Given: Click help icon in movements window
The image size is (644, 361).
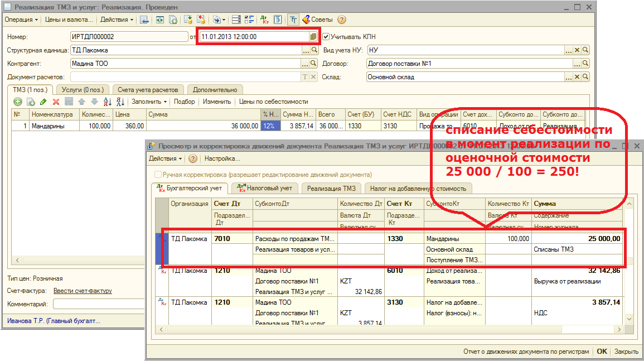Looking at the screenshot, I should click(x=193, y=158).
